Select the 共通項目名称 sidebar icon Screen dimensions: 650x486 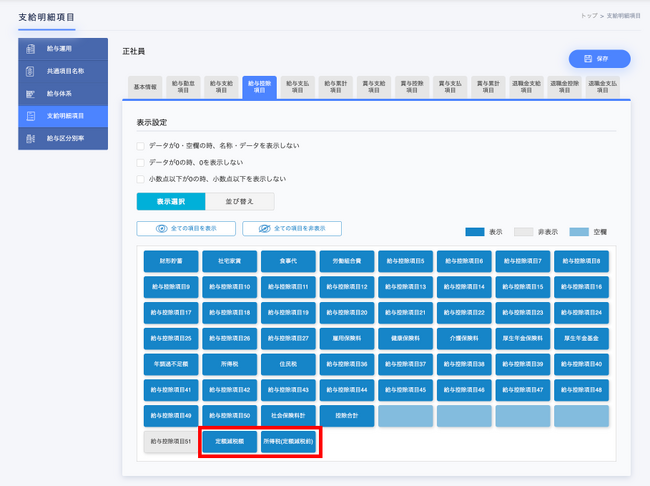tap(30, 71)
